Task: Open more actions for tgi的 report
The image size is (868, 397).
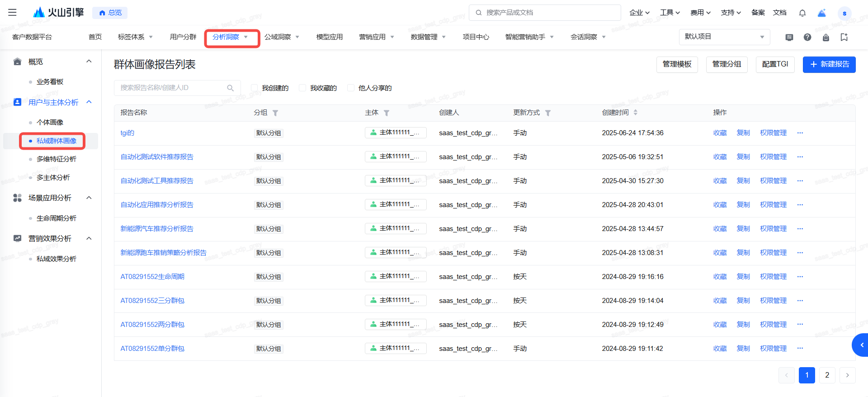Action: coord(800,133)
